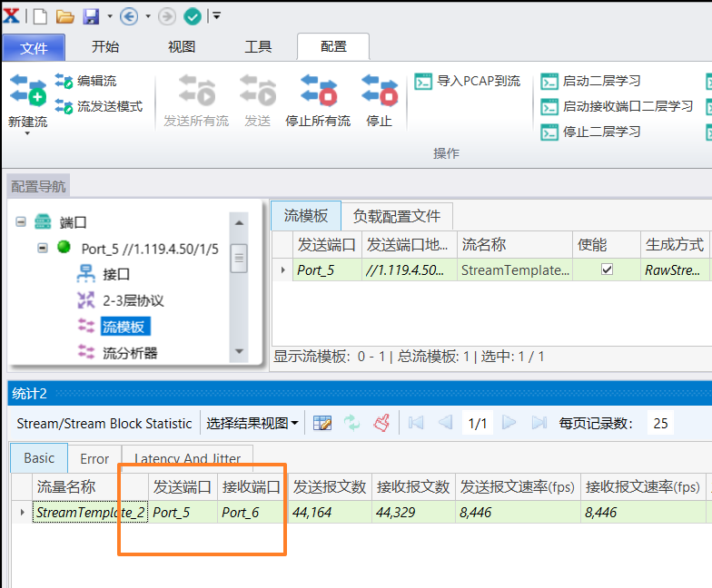Toggle the 使能 checkbox for StreamTemplate
The image size is (712, 588).
tap(607, 269)
